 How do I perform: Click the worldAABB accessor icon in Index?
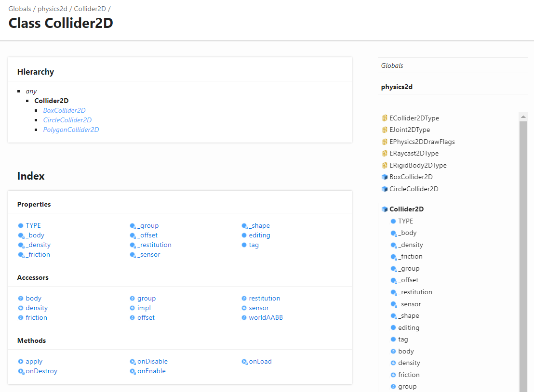tap(244, 317)
